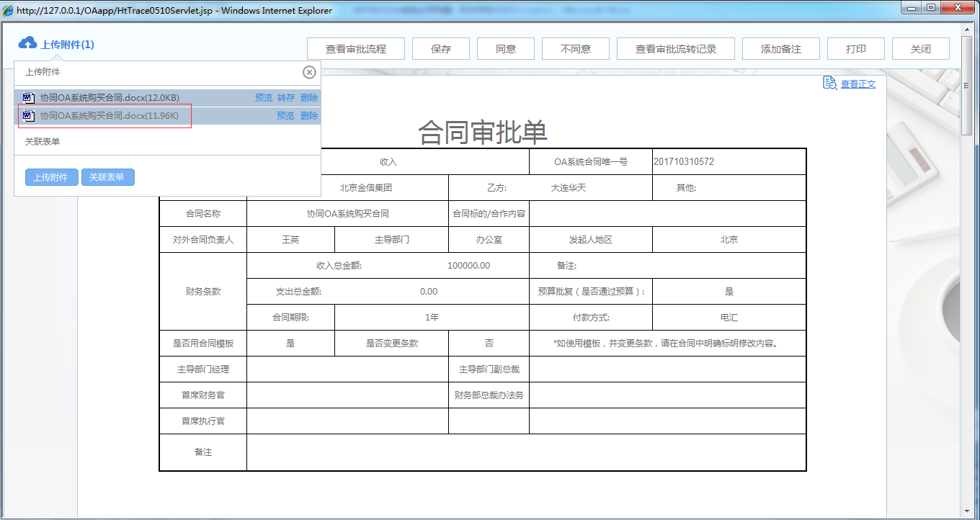Click the cloud upload icon beside 上传附件(1)

coord(27,43)
